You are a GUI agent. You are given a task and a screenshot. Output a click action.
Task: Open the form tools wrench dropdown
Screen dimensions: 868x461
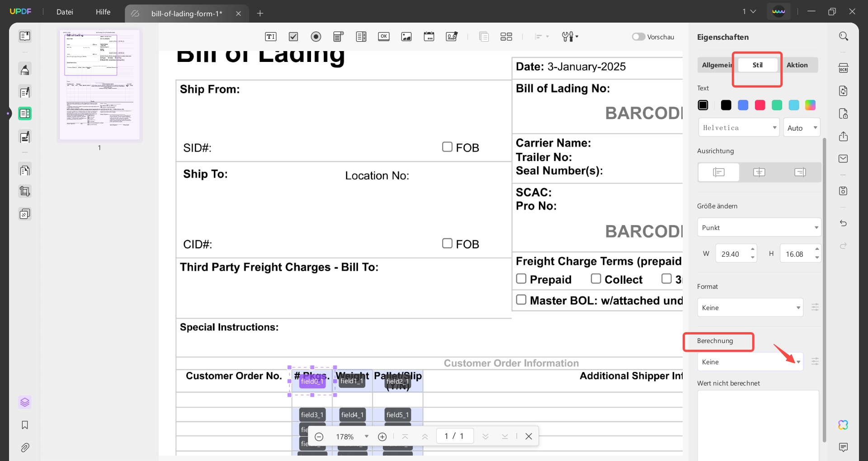coord(570,37)
